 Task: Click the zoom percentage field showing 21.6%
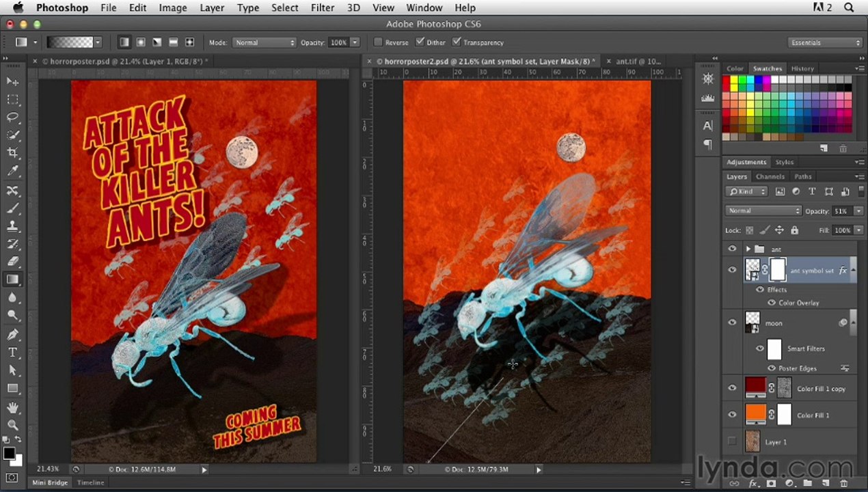pos(383,469)
